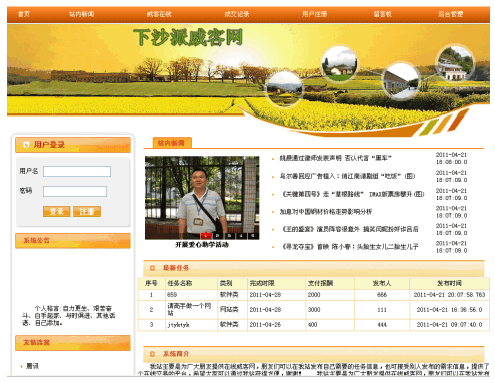Click the 发布人 column header

pos(382,283)
